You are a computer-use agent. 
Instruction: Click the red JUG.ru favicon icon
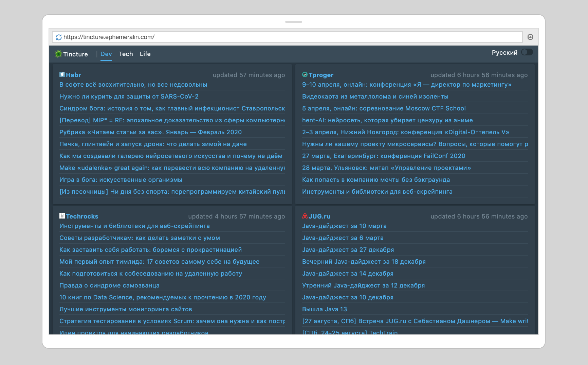click(305, 216)
